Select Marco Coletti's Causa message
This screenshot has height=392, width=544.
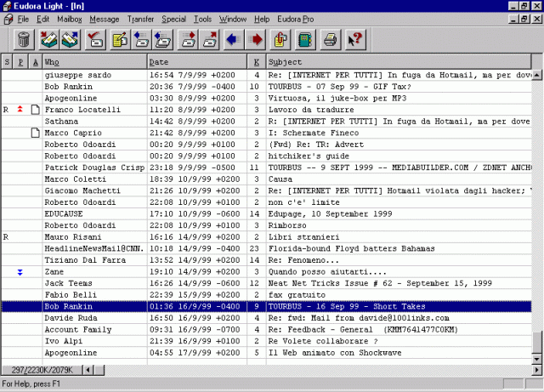pos(266,179)
